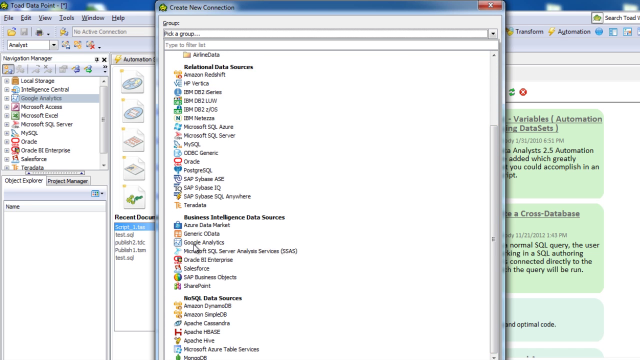This screenshot has height=360, width=640.
Task: Open recent document Script_1.tas
Action: pyautogui.click(x=130, y=227)
